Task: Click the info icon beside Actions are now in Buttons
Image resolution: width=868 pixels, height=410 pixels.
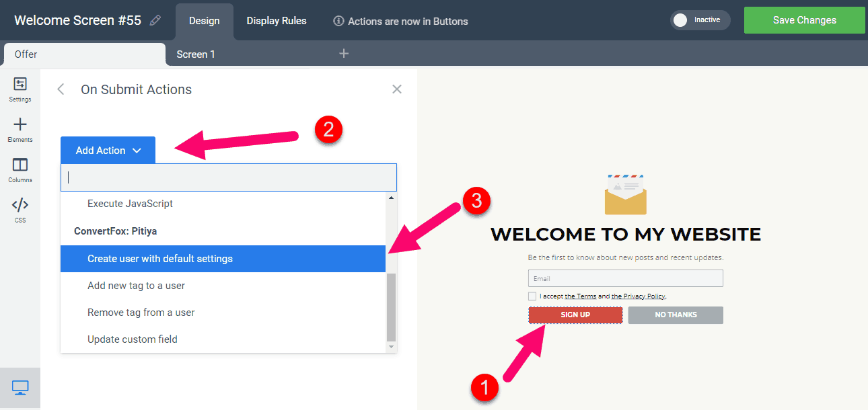Action: pyautogui.click(x=338, y=21)
